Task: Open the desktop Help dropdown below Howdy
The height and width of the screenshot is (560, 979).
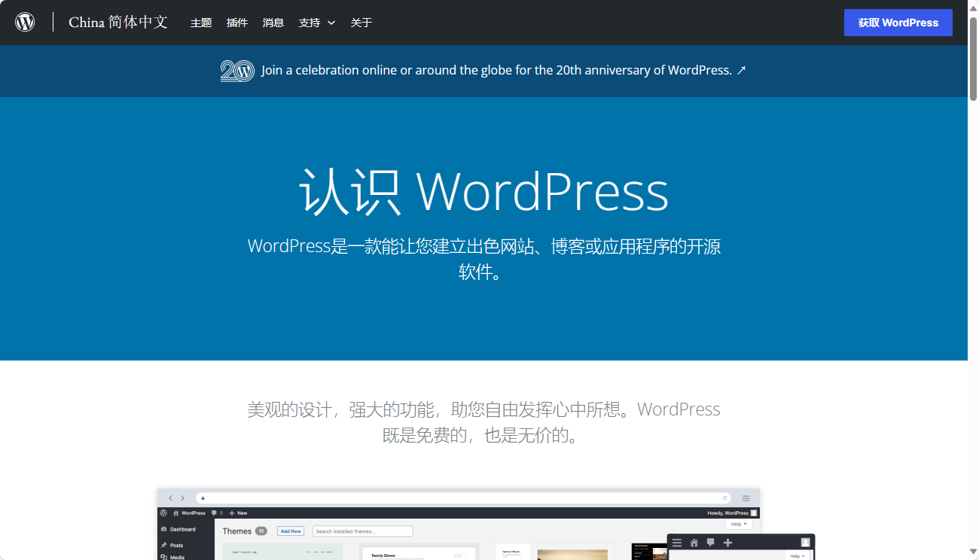Action: click(738, 524)
